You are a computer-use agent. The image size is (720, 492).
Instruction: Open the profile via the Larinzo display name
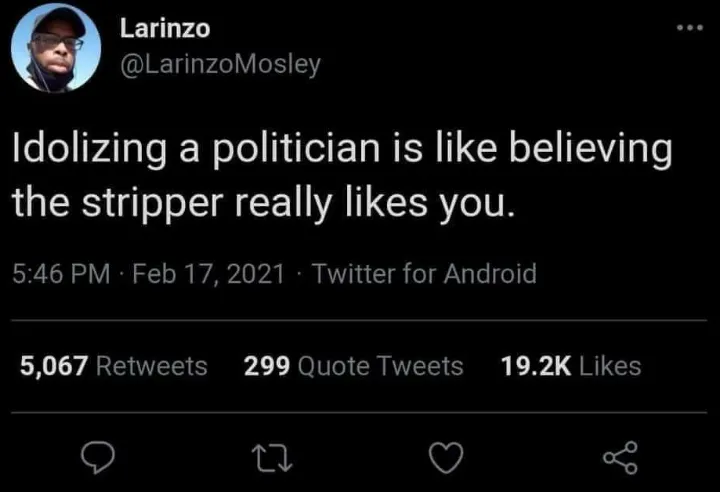click(164, 28)
